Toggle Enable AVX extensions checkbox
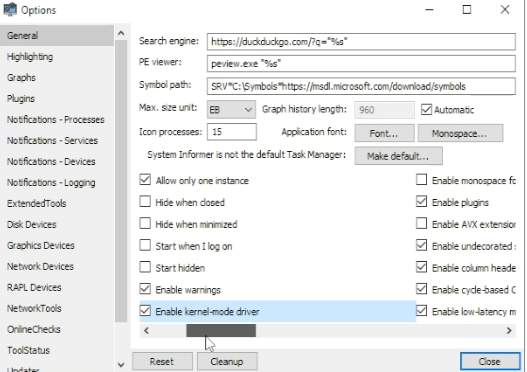527x372 pixels. [x=421, y=223]
